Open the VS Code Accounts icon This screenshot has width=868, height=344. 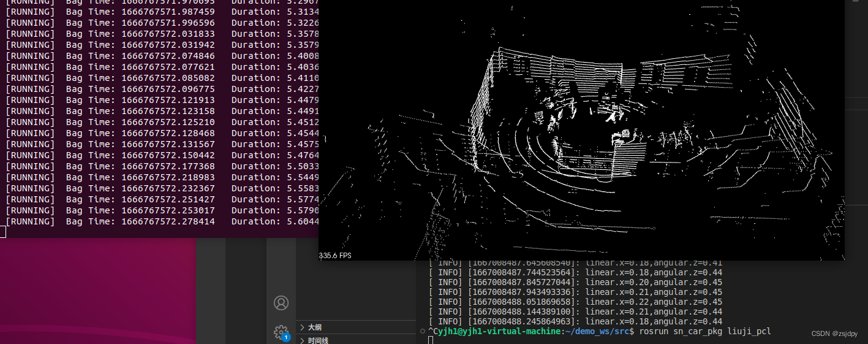click(281, 303)
